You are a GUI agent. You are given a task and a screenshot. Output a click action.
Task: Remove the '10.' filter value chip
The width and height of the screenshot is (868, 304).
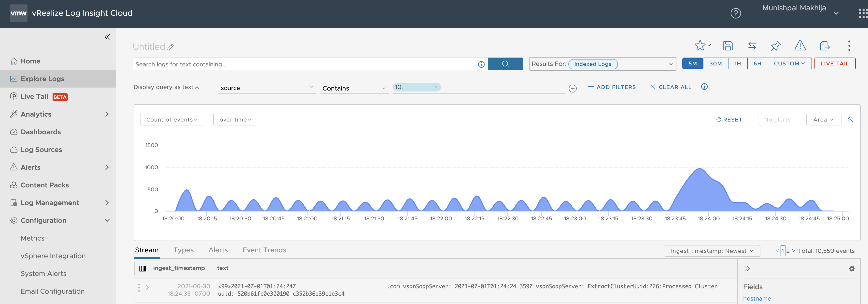(436, 87)
